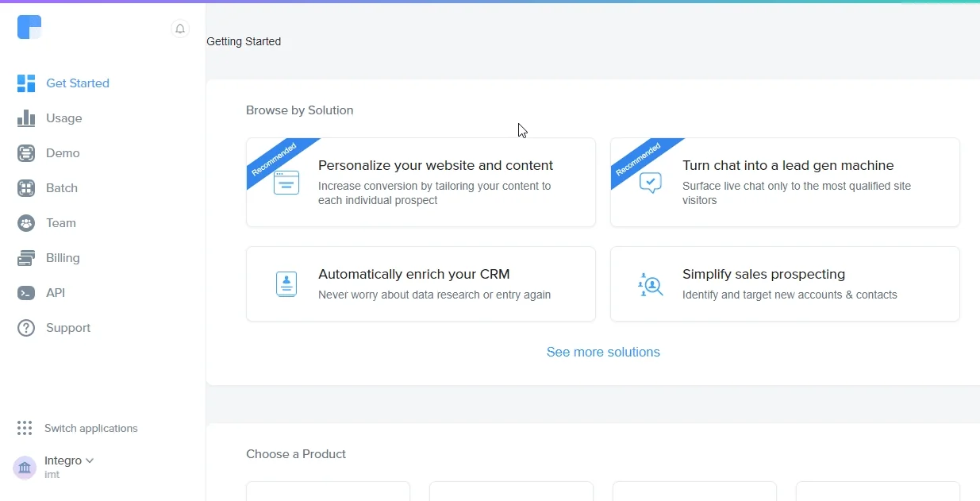Click the API terminal icon
Viewport: 980px width, 501px height.
26,293
